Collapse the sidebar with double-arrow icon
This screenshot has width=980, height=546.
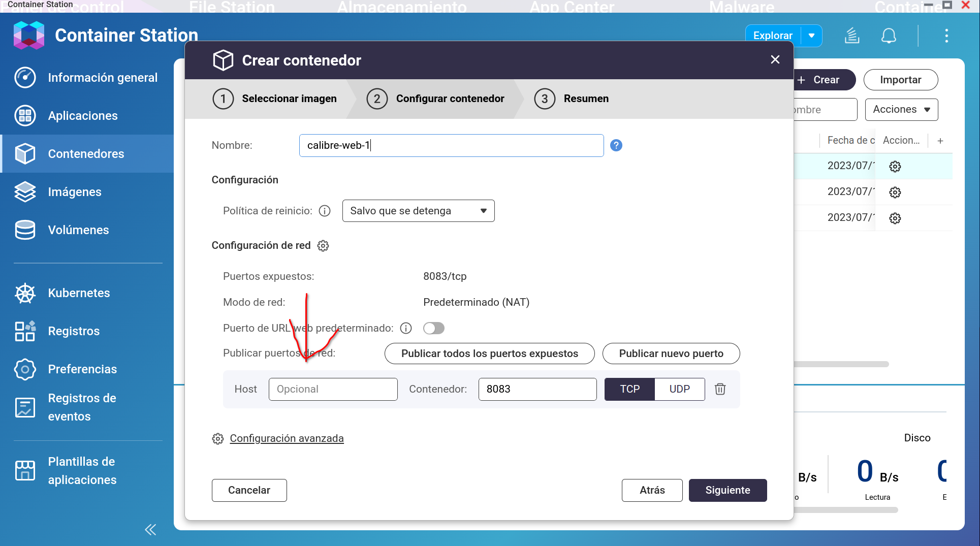pyautogui.click(x=150, y=530)
